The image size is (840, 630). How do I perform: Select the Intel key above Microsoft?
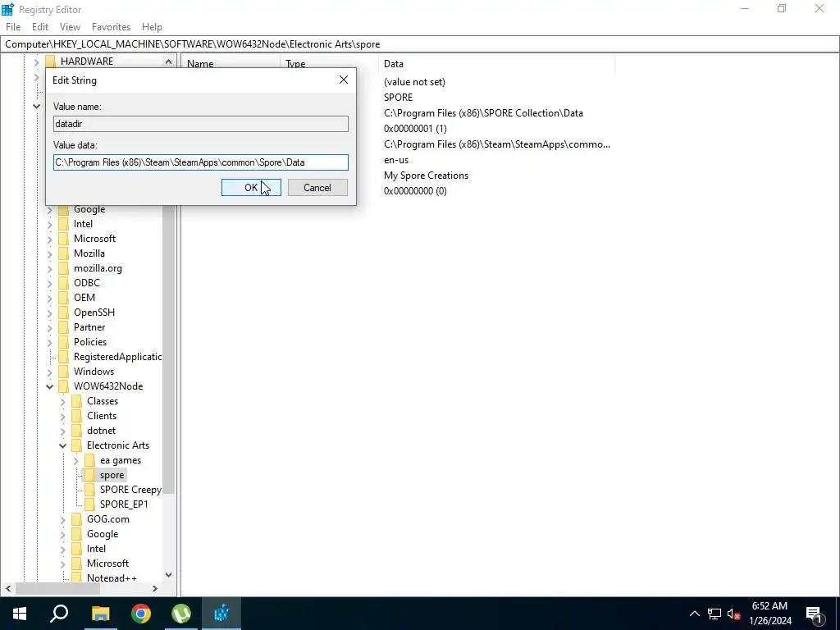83,224
